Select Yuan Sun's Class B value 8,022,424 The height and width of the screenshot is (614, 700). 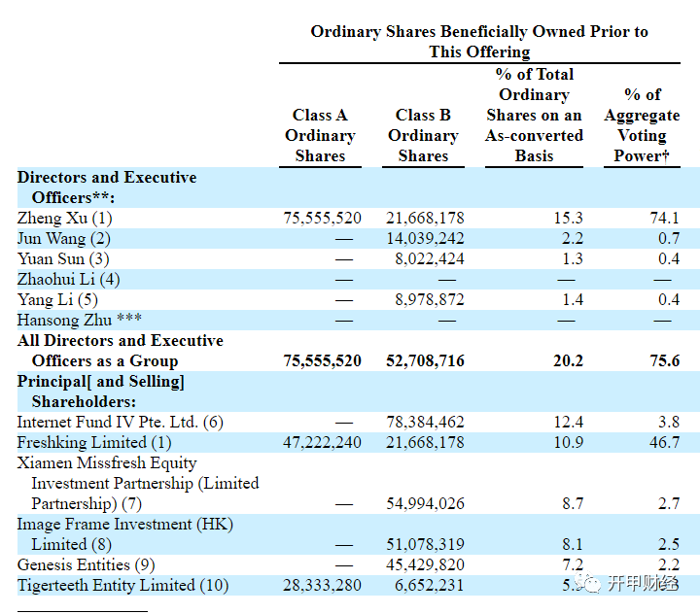[430, 259]
